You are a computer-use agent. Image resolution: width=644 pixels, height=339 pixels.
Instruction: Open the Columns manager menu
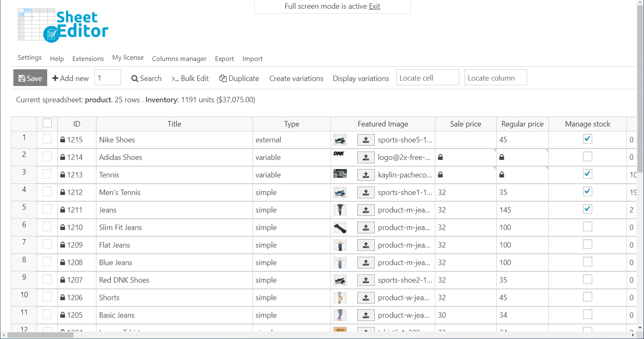[x=179, y=59]
